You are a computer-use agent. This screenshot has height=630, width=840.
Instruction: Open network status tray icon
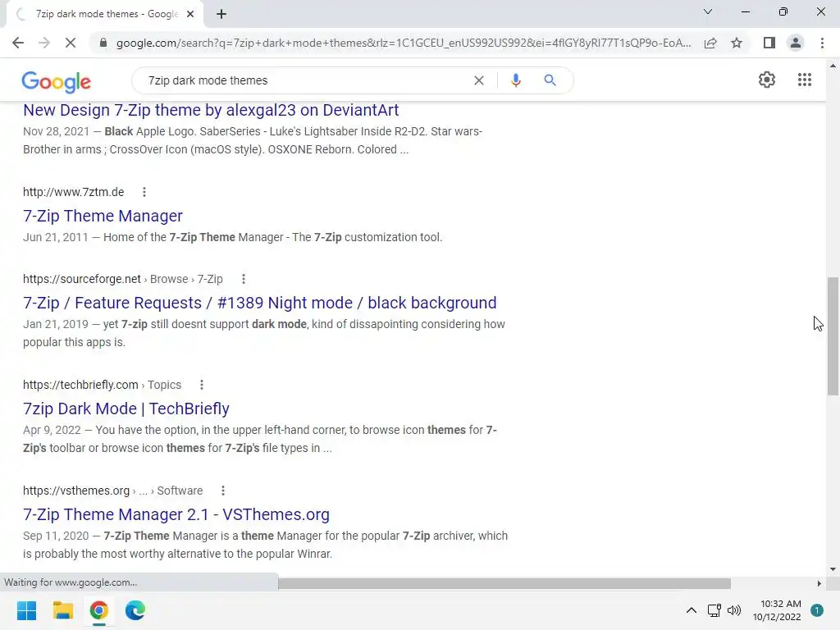point(714,610)
